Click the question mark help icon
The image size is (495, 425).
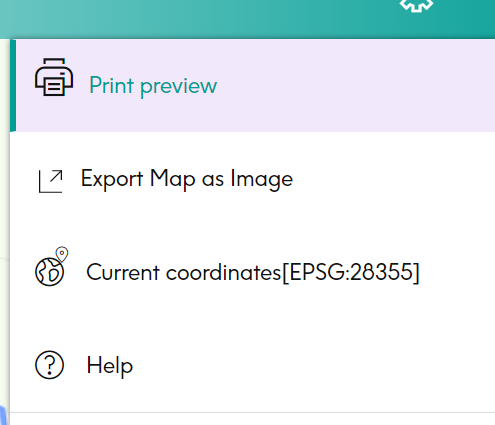49,365
